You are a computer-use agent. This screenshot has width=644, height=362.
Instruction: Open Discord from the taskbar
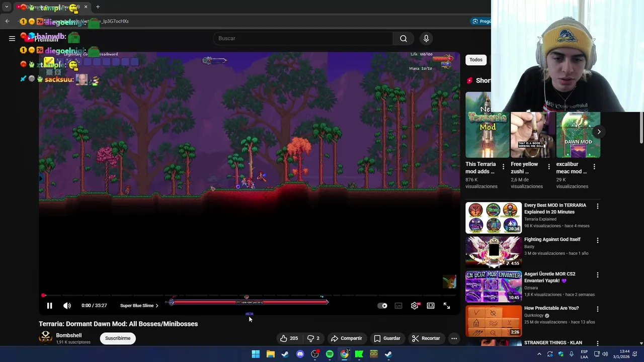click(300, 354)
